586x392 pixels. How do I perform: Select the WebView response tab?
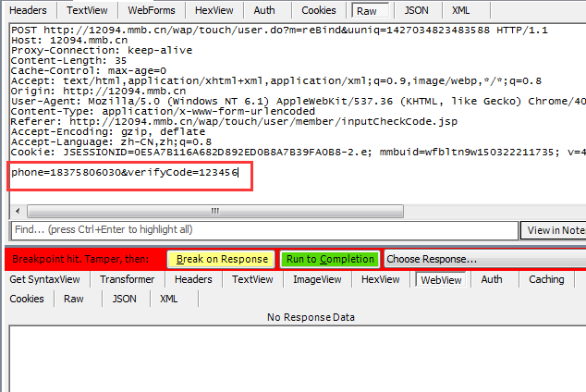(x=441, y=280)
